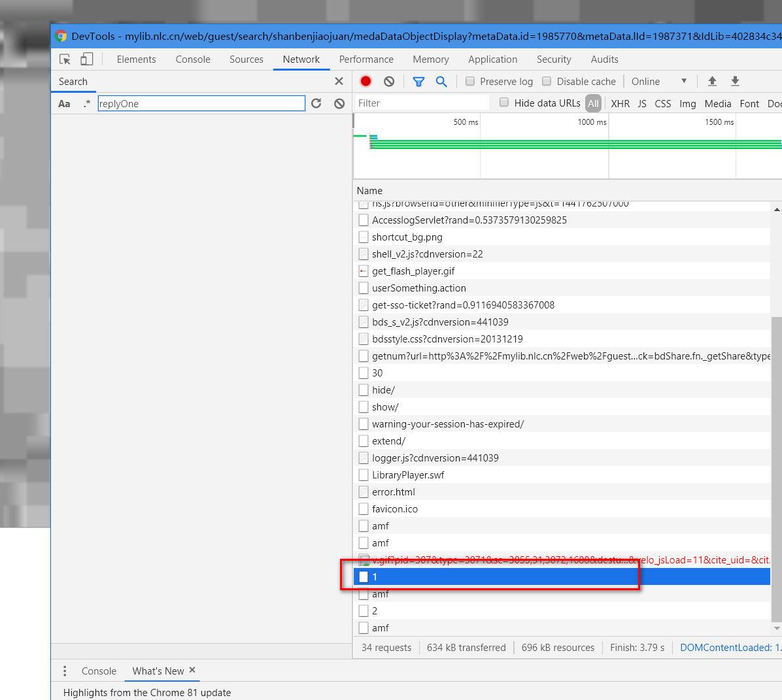Switch to the Performance tab
Screen dimensions: 782x700
coord(366,59)
